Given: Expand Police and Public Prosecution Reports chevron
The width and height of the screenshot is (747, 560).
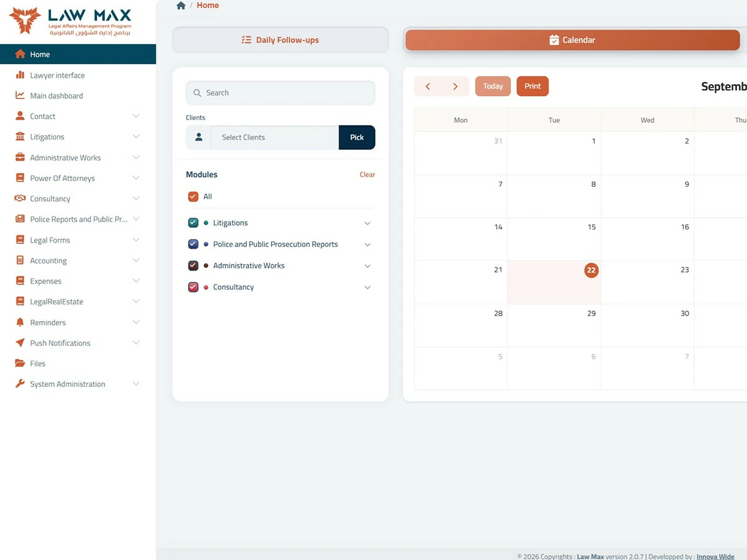Looking at the screenshot, I should [x=367, y=245].
